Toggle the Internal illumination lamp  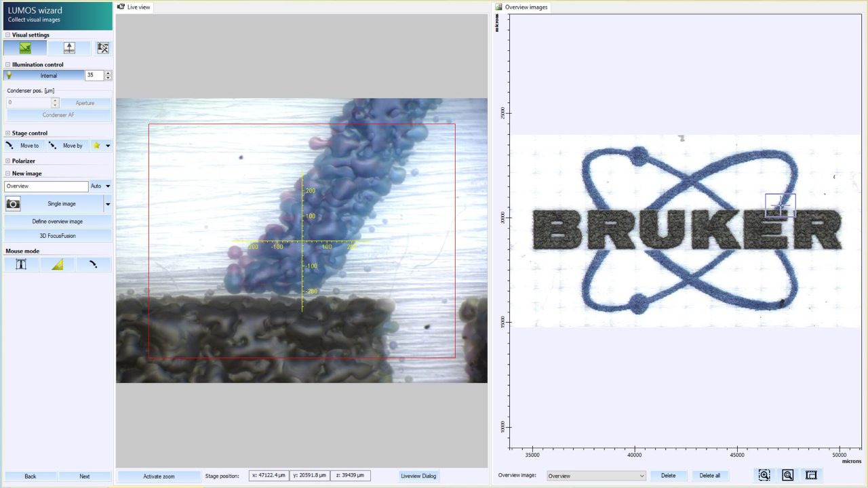coord(44,75)
